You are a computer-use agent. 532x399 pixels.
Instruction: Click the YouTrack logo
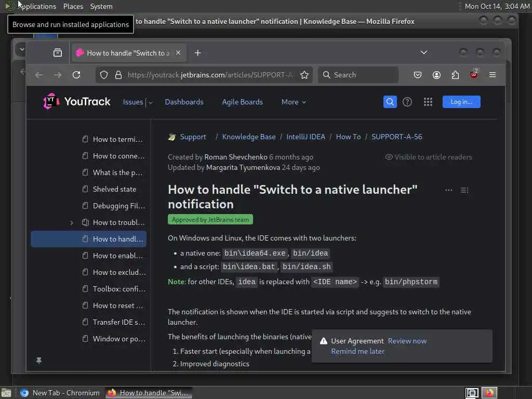click(77, 101)
